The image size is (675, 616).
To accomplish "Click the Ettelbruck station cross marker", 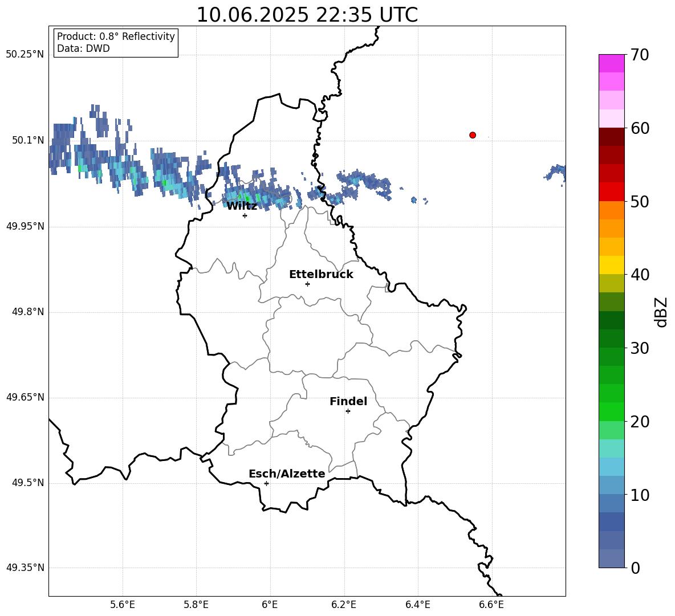I will pos(307,284).
